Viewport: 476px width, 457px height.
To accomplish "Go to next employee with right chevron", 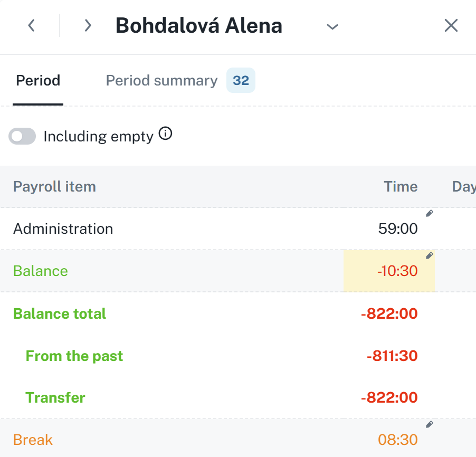I will point(88,25).
